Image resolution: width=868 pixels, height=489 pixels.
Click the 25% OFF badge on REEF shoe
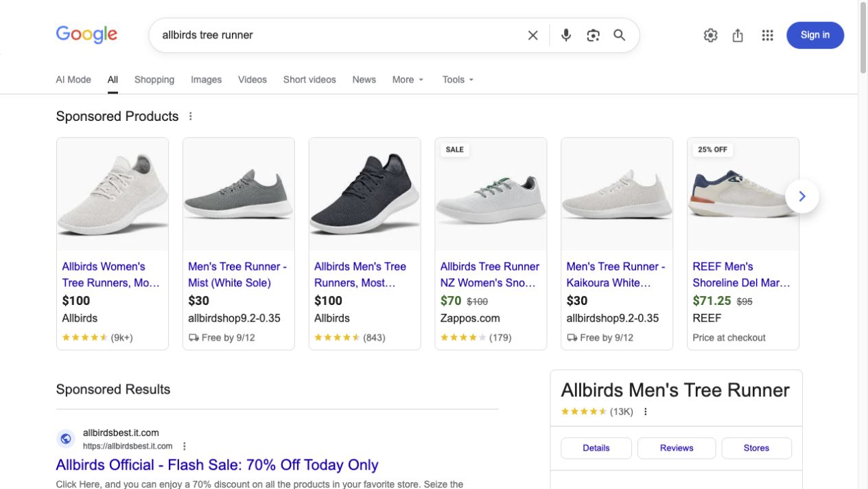(712, 150)
